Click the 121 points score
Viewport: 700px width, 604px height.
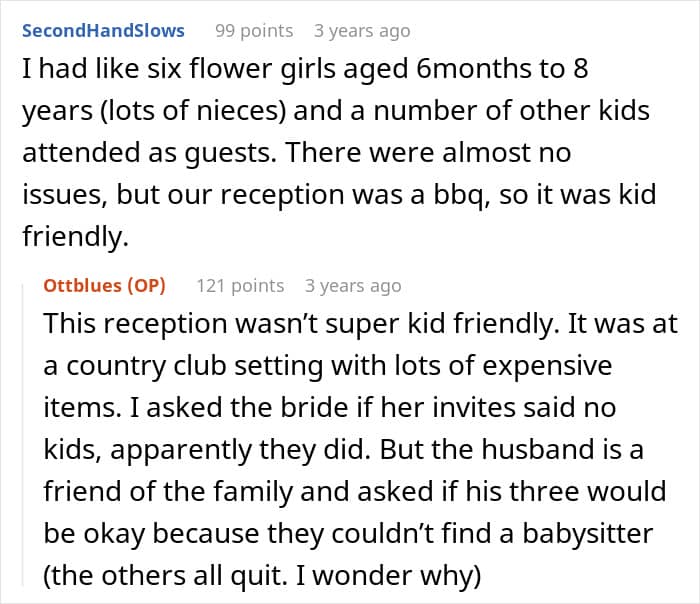click(x=240, y=286)
